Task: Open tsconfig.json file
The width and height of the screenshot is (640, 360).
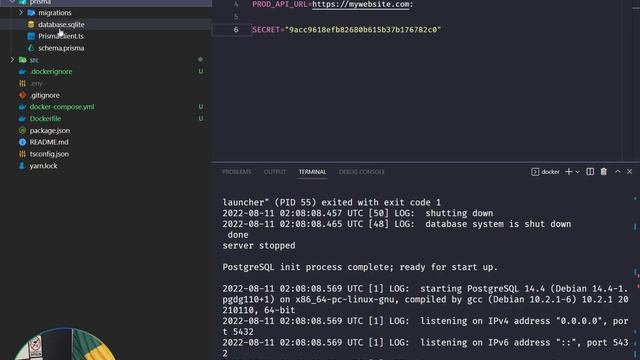Action: 49,154
